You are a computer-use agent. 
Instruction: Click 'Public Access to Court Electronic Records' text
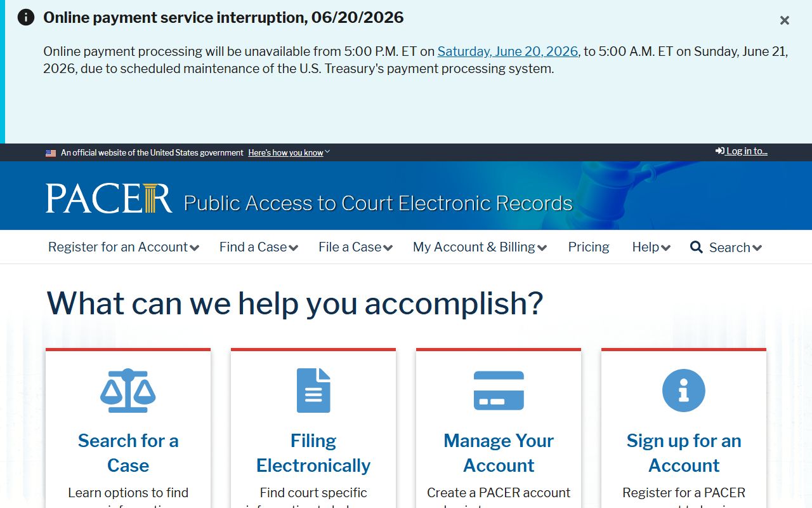[378, 203]
